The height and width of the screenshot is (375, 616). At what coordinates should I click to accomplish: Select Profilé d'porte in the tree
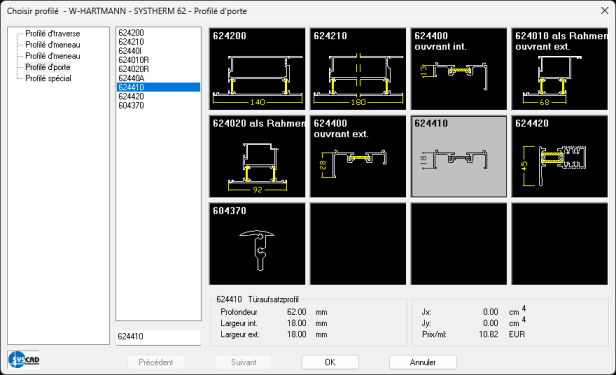[48, 67]
